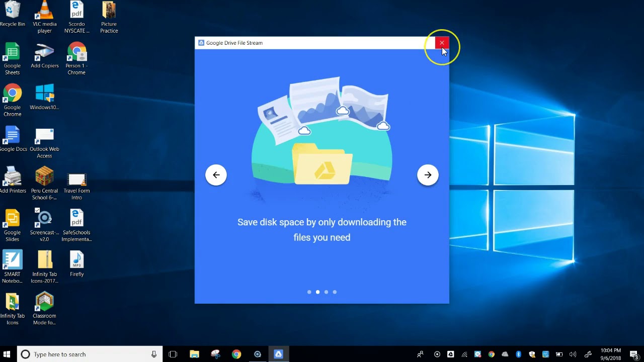This screenshot has width=644, height=362.
Task: Open Travel Form Intro desktop file
Action: point(76,184)
